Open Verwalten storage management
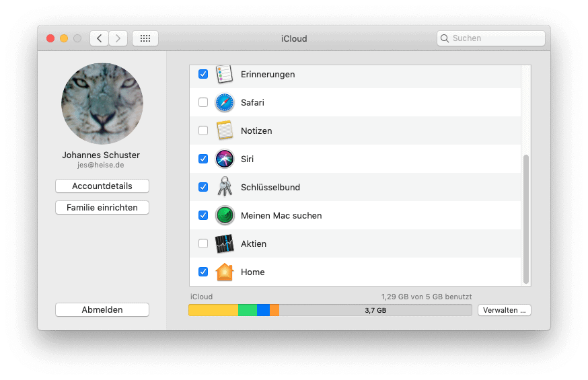This screenshot has height=380, width=588. point(504,310)
